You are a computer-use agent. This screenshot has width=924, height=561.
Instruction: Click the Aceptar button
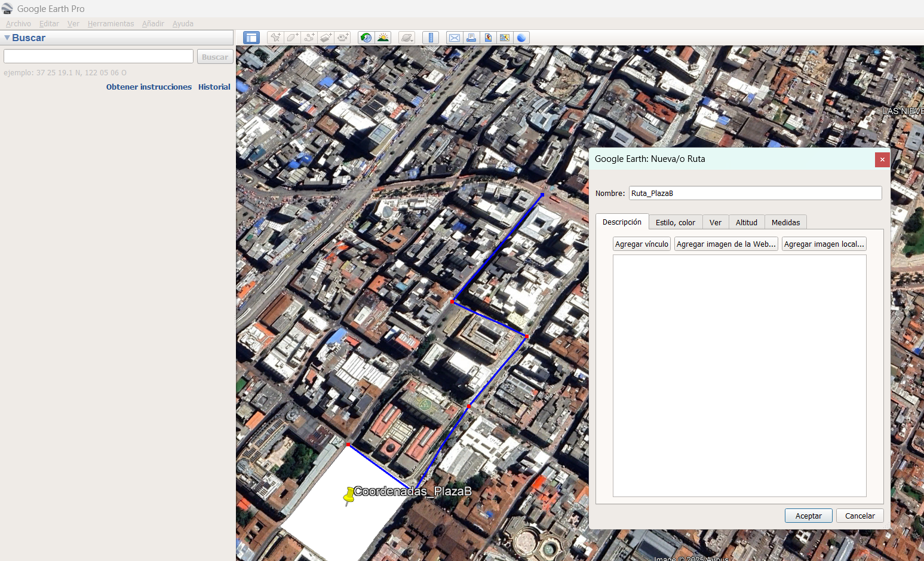click(809, 516)
